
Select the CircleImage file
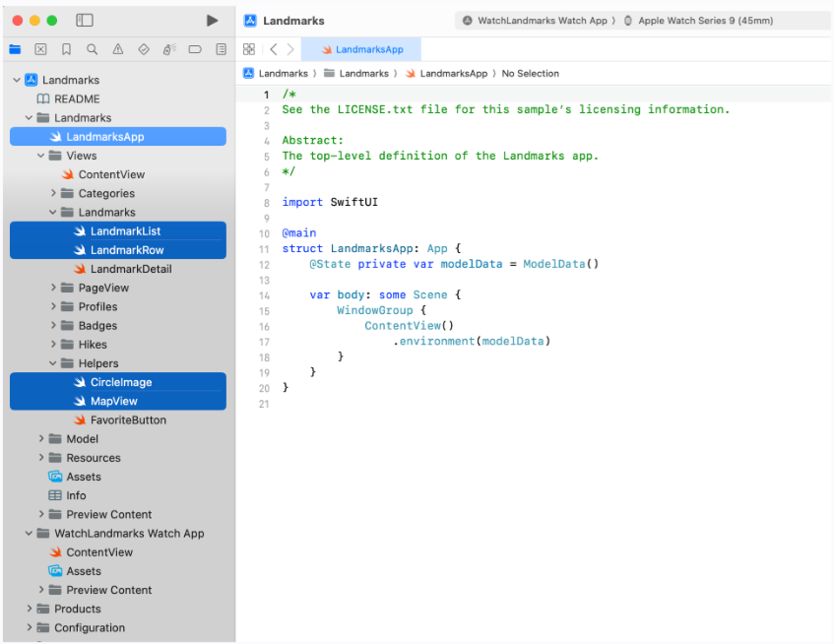(x=118, y=382)
